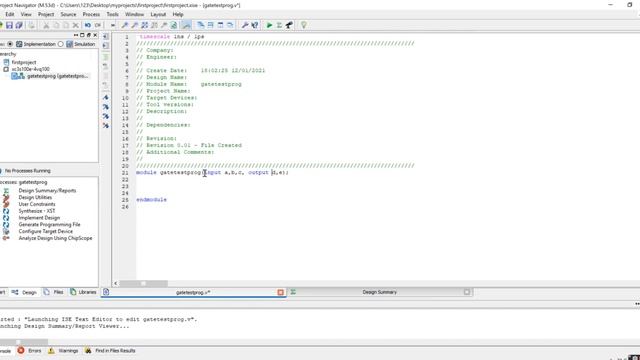This screenshot has height=360, width=640.
Task: Float the Design panel using its float icon
Action: pos(89,35)
